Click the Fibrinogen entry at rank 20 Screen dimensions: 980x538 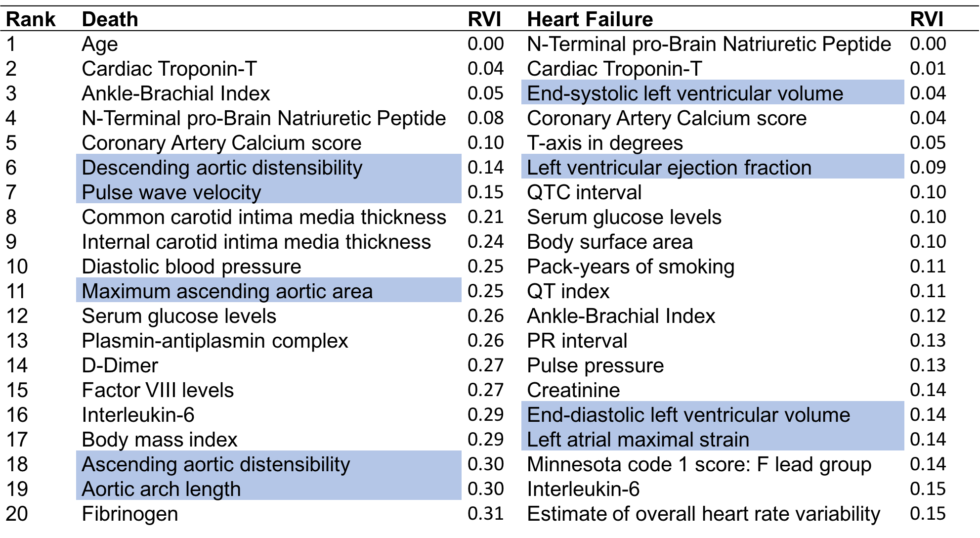click(129, 514)
